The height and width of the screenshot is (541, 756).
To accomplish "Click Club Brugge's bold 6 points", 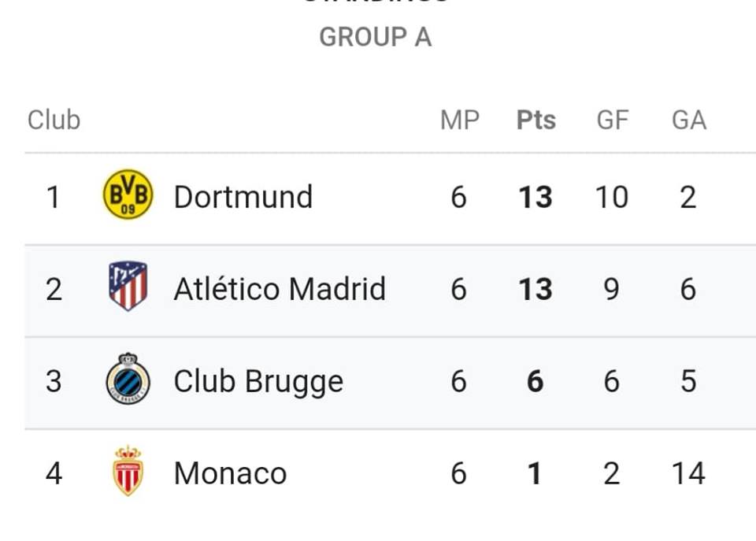I will click(x=535, y=381).
